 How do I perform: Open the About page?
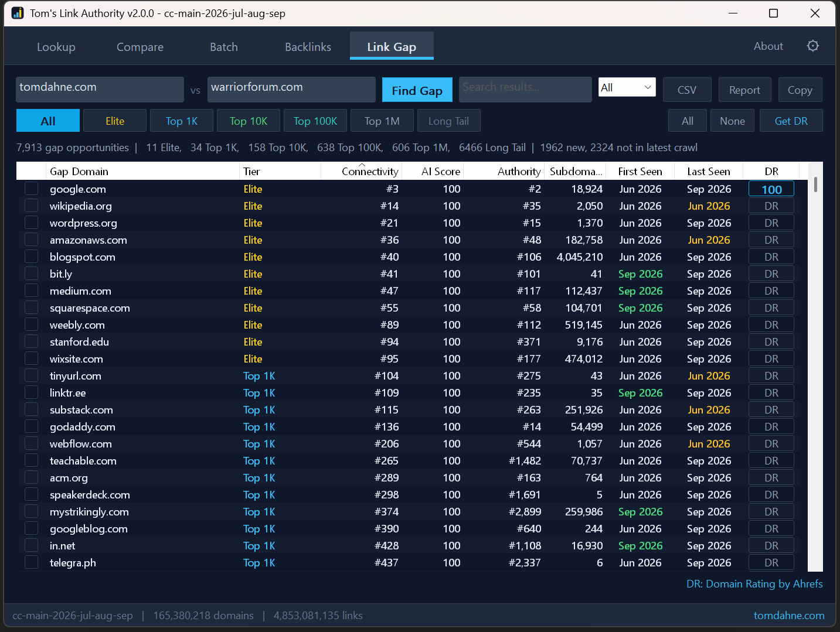point(768,46)
